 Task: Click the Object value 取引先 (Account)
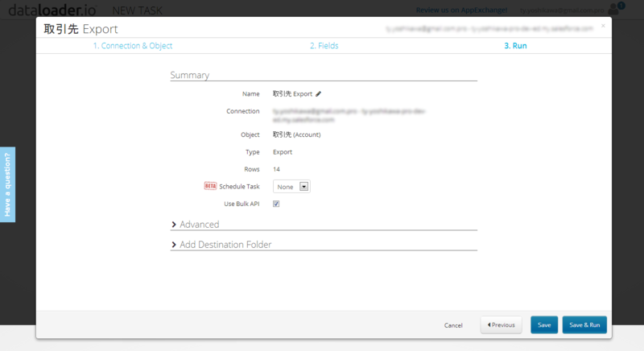296,134
